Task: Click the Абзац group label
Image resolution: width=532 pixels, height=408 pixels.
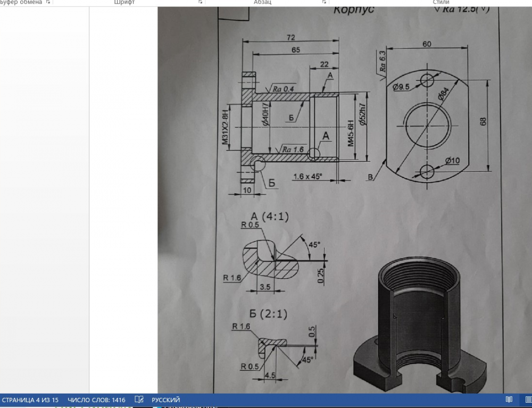Action: click(263, 2)
